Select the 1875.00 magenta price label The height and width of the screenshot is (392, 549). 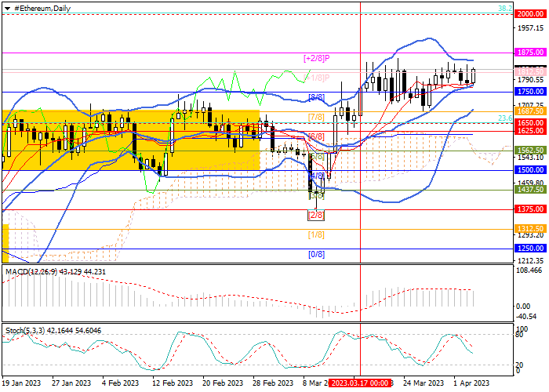(x=530, y=53)
